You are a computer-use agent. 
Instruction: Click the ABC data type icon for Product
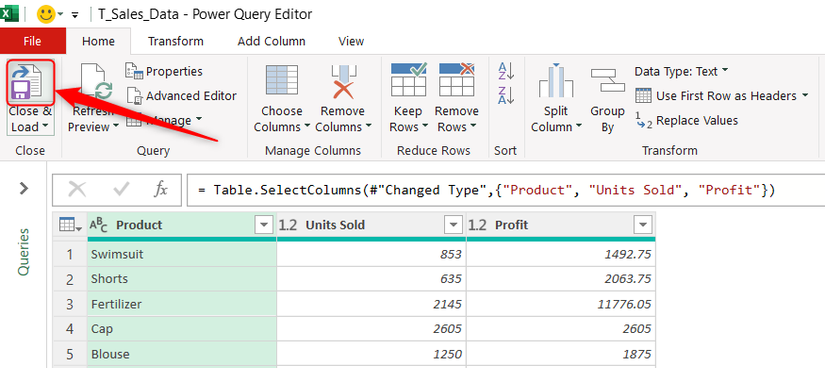(x=99, y=225)
